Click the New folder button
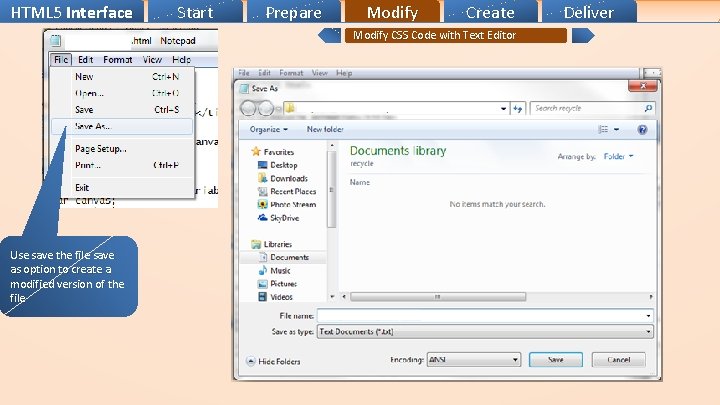The width and height of the screenshot is (720, 405). point(325,129)
